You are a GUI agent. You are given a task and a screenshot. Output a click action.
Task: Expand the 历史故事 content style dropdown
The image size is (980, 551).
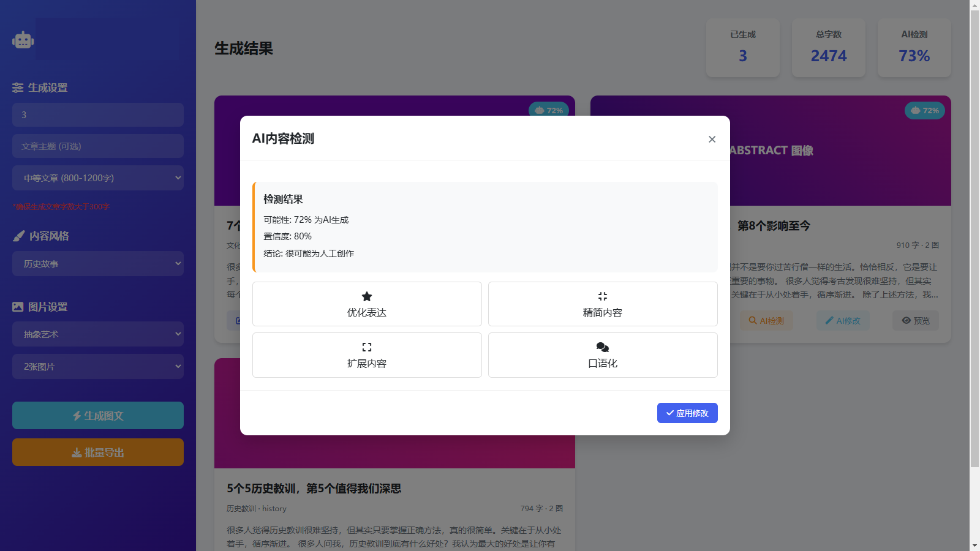(97, 263)
